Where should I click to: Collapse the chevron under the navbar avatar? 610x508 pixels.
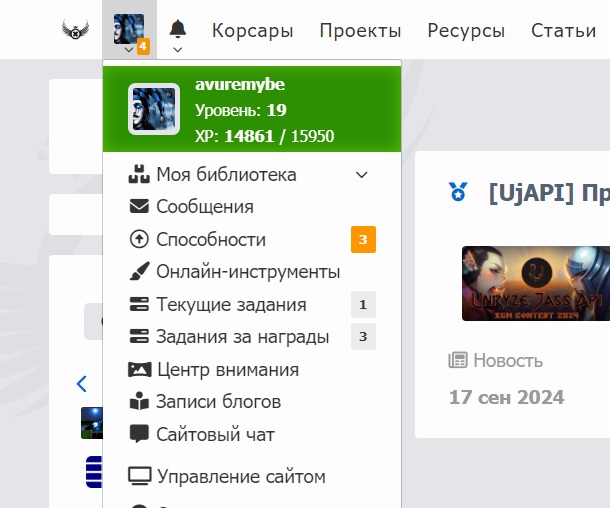[x=129, y=50]
